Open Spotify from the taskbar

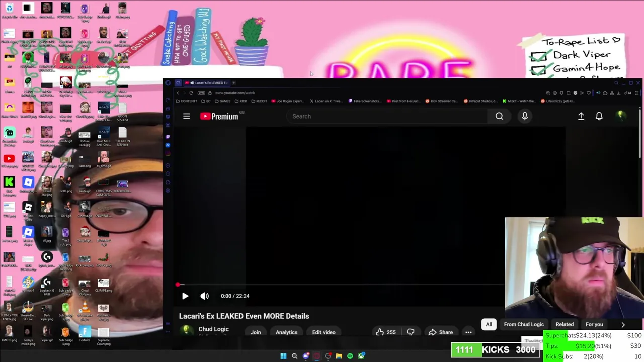pos(350,356)
